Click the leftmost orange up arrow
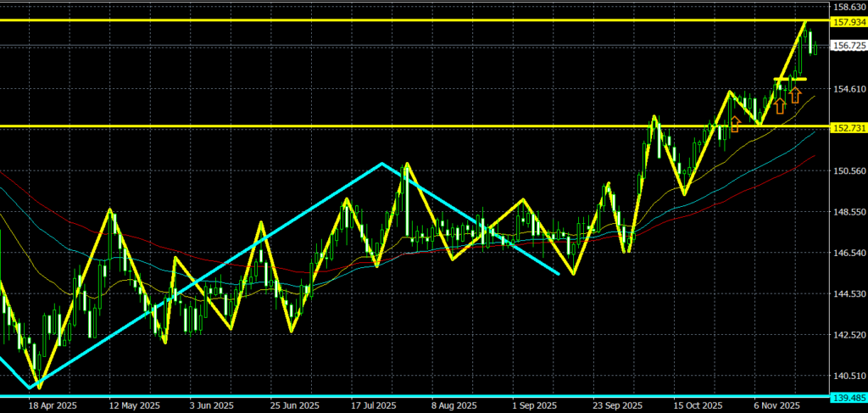 [735, 125]
